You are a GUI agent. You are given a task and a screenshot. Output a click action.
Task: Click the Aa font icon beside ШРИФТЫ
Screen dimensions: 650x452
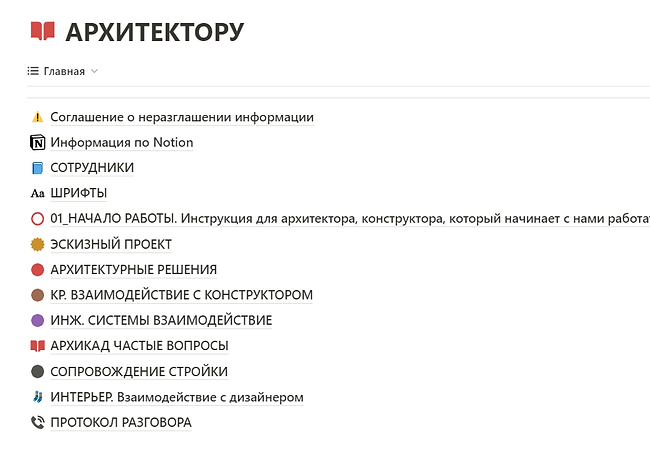pyautogui.click(x=38, y=193)
